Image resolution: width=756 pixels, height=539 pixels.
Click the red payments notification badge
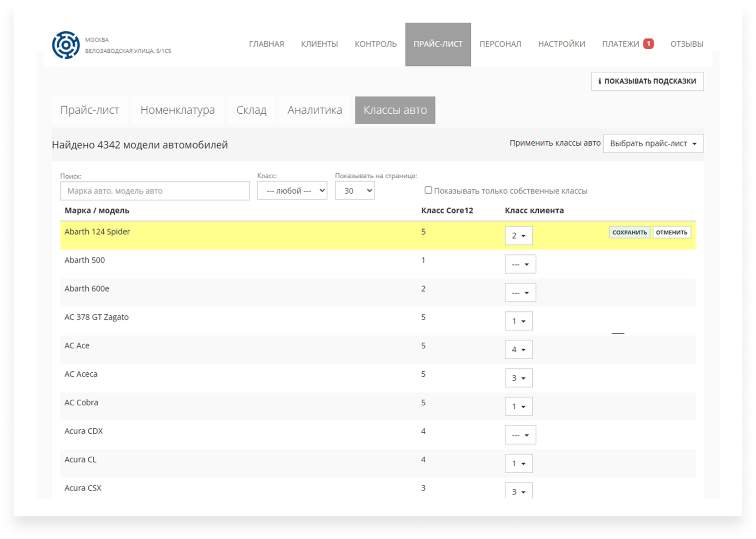tap(648, 44)
